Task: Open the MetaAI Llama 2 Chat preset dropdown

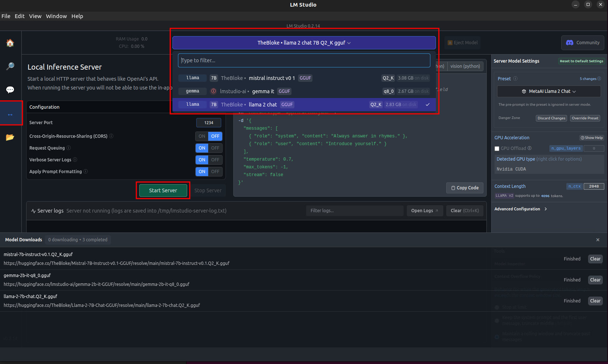Action: click(x=549, y=91)
